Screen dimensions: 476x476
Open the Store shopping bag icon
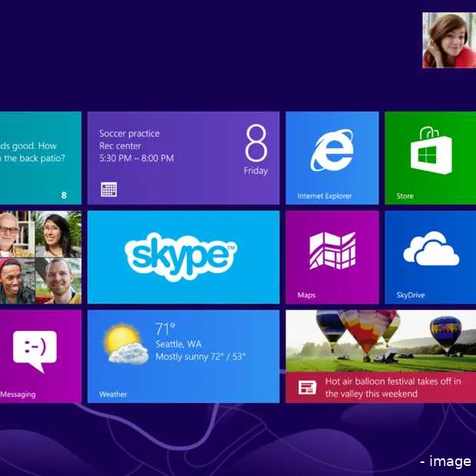click(431, 150)
